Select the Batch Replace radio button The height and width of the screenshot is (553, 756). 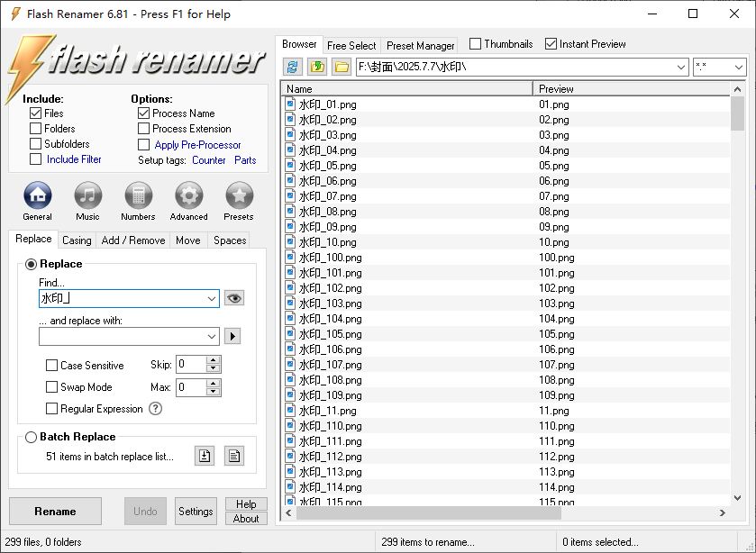pyautogui.click(x=32, y=437)
